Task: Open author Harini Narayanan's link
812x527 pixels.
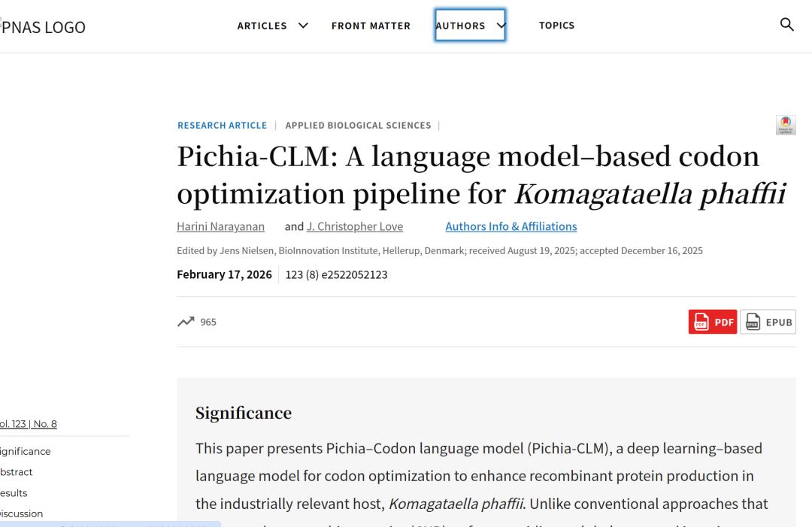Action: coord(220,226)
